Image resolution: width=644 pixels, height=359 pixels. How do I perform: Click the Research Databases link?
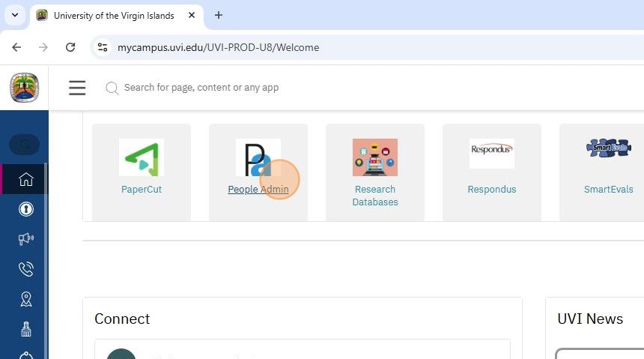(375, 196)
